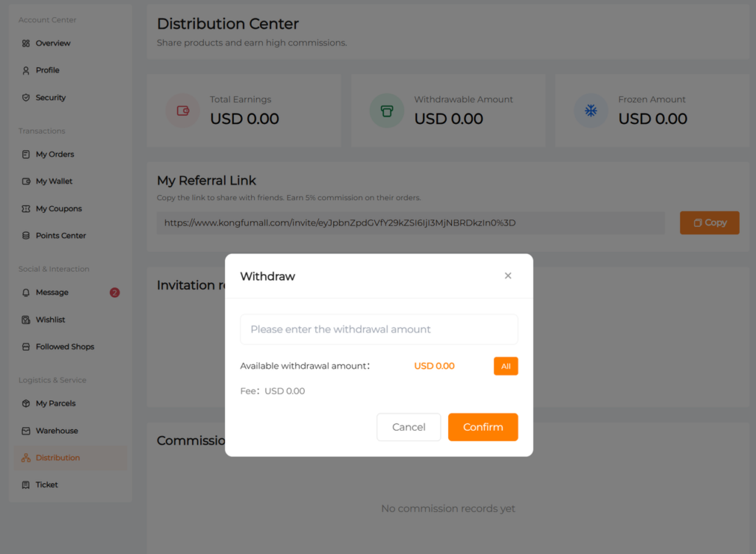Click the Profile person icon
The height and width of the screenshot is (554, 756).
tap(26, 70)
